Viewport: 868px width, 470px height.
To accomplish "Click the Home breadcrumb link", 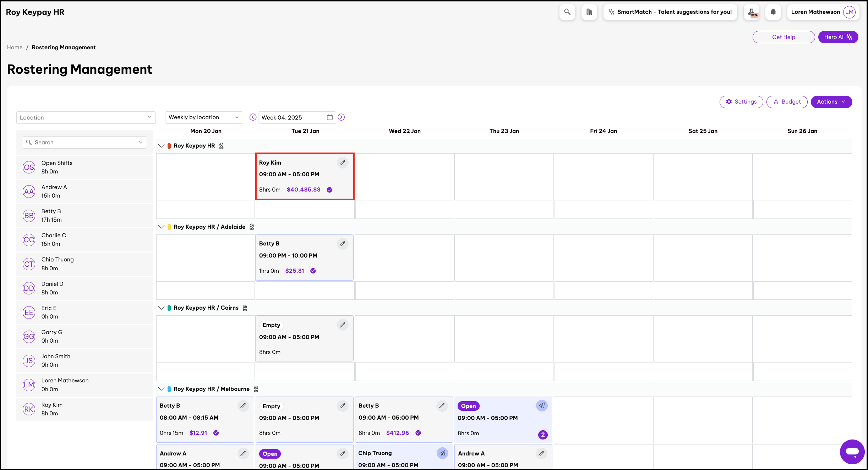I will [x=15, y=48].
